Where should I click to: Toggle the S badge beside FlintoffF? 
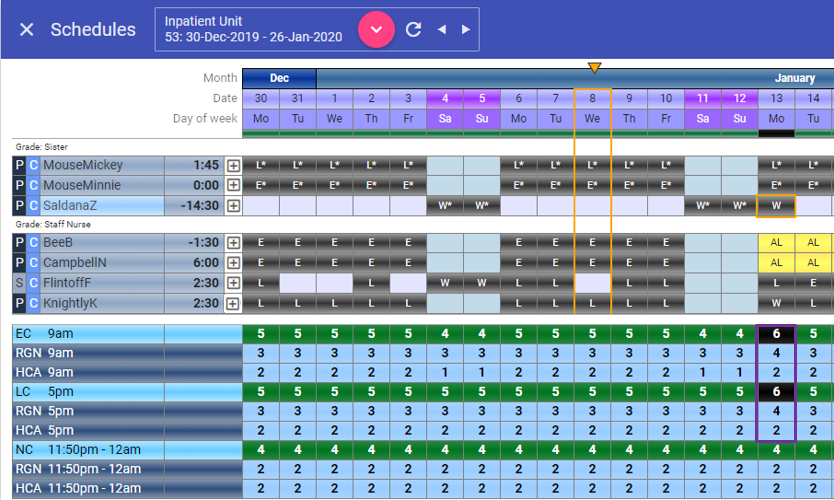pyautogui.click(x=19, y=282)
